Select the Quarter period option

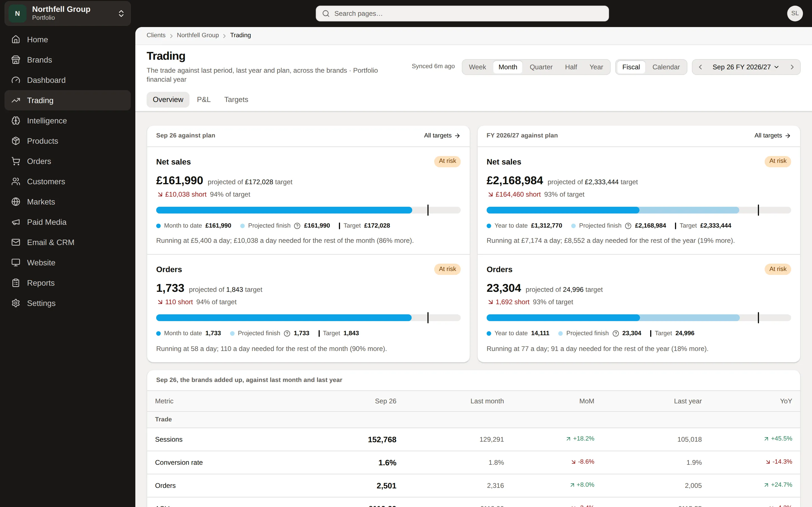pyautogui.click(x=541, y=67)
